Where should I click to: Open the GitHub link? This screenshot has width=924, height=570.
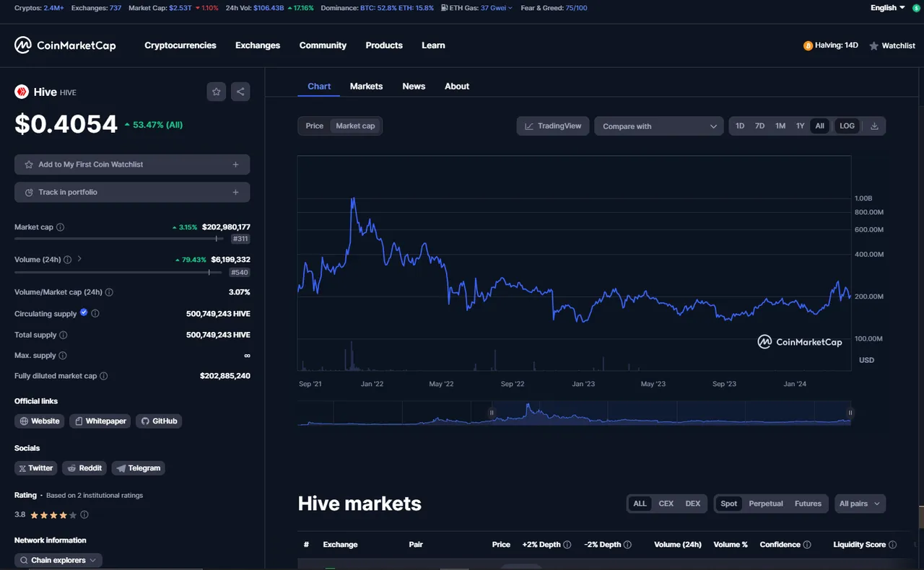click(159, 421)
